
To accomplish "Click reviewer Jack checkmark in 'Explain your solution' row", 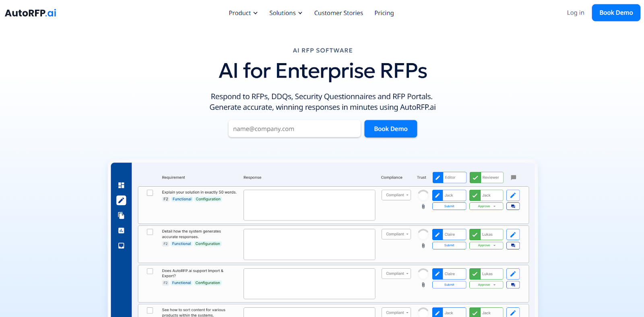I will click(475, 196).
